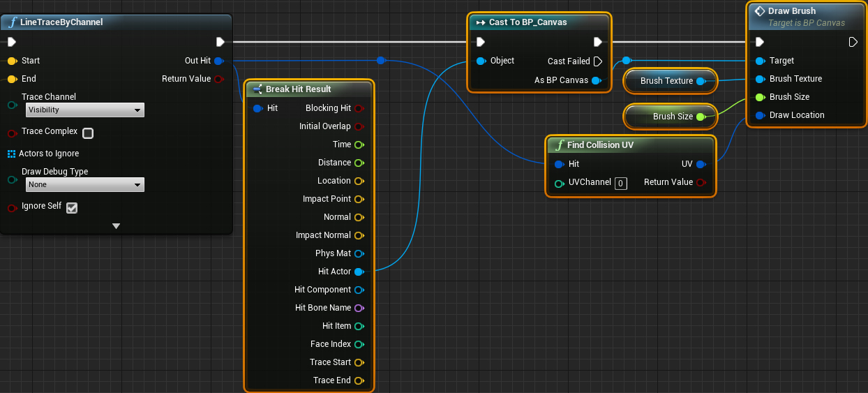Uncheck the Ignore Self checkbox

tap(71, 207)
